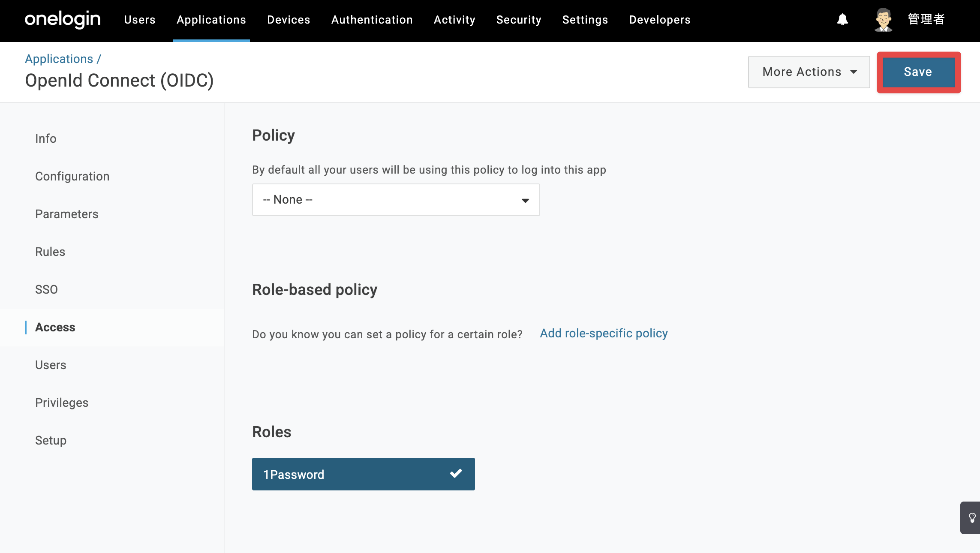
Task: Open the Applications top menu
Action: click(211, 20)
